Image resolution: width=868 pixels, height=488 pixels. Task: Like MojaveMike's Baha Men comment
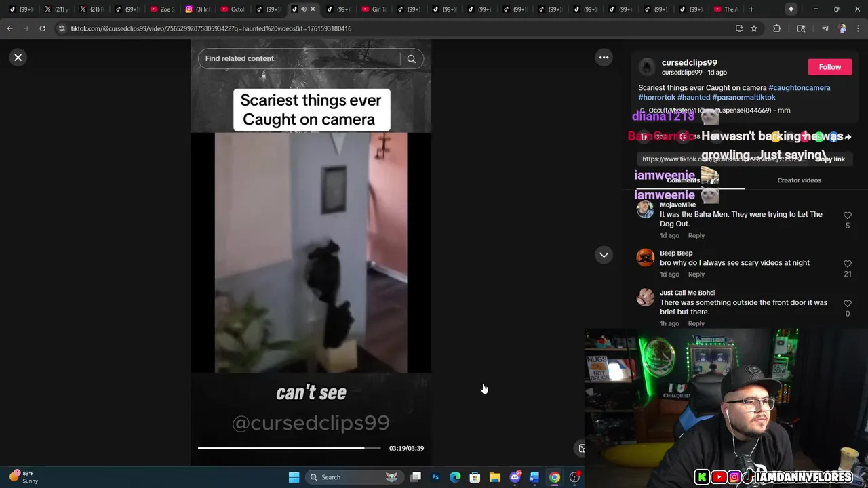coord(847,216)
